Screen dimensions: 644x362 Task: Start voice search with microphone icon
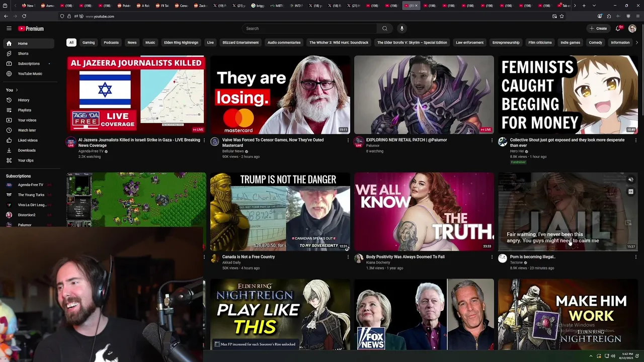point(401,29)
